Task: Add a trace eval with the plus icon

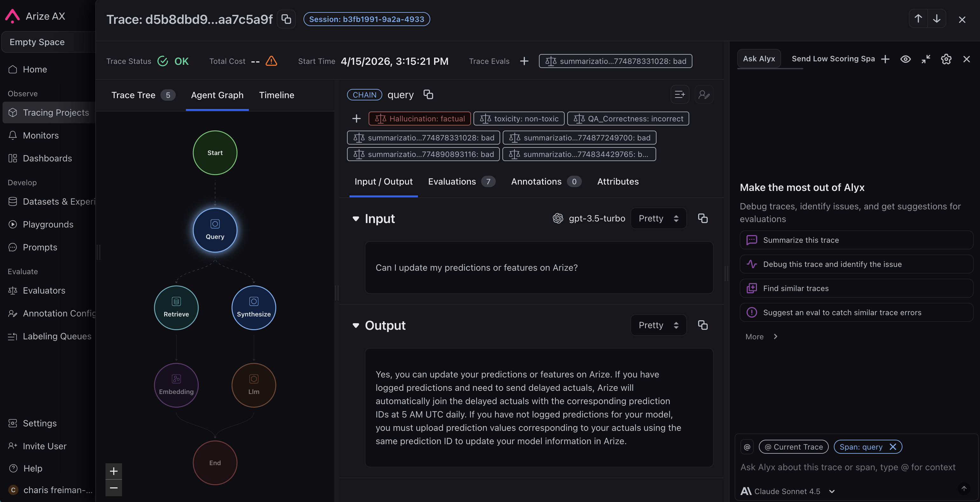Action: (524, 61)
